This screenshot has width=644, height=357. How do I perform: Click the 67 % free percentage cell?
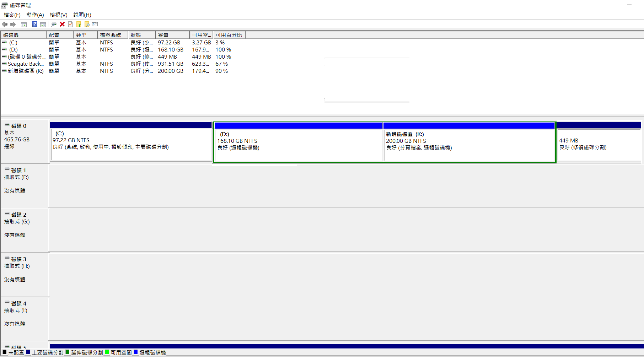click(222, 64)
